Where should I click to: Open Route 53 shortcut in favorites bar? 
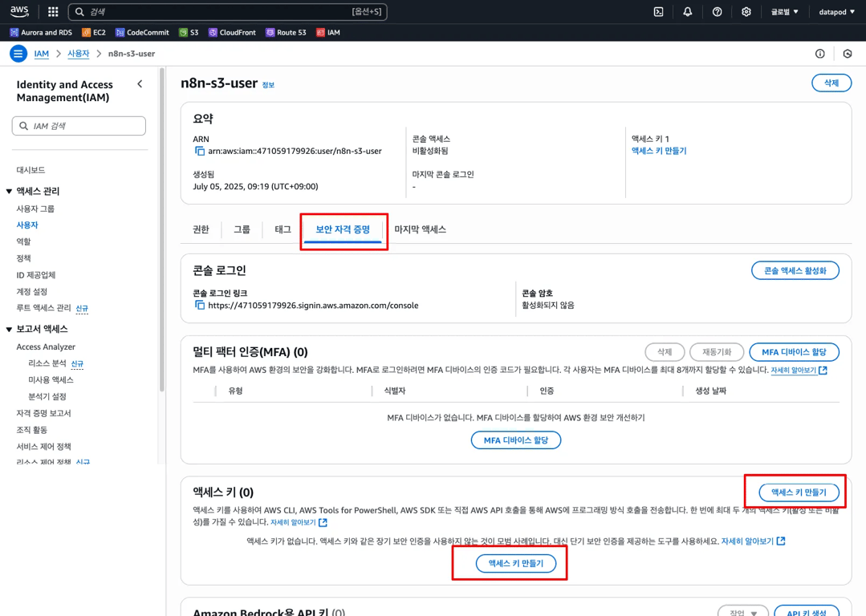point(286,33)
